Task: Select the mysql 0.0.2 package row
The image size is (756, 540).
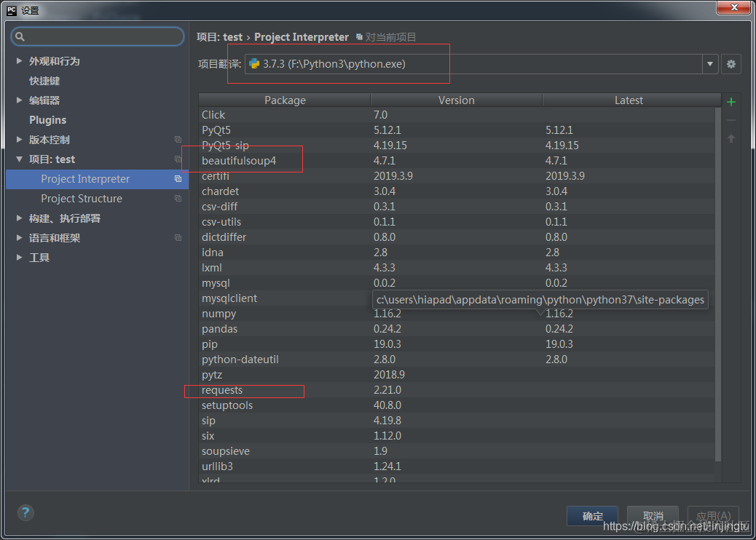Action: pos(457,283)
